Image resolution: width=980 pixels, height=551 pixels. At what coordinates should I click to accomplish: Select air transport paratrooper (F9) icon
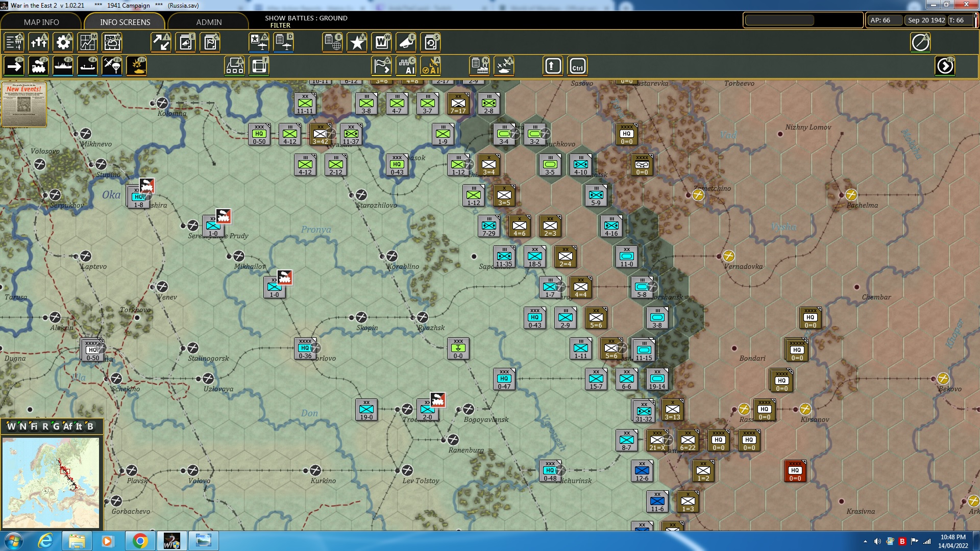(x=112, y=66)
